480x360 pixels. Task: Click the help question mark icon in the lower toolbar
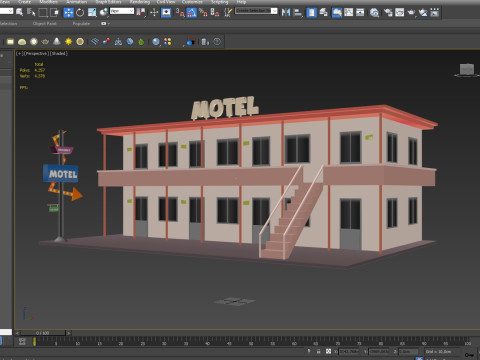(x=217, y=42)
